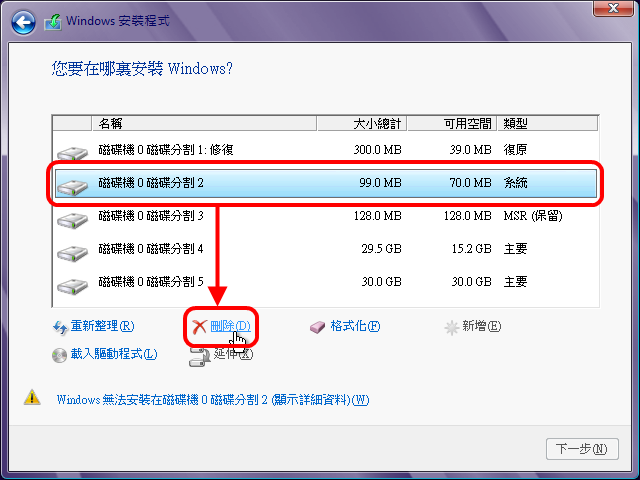640x480 pixels.
Task: Click the 15.2 GB free space cell
Action: point(472,249)
